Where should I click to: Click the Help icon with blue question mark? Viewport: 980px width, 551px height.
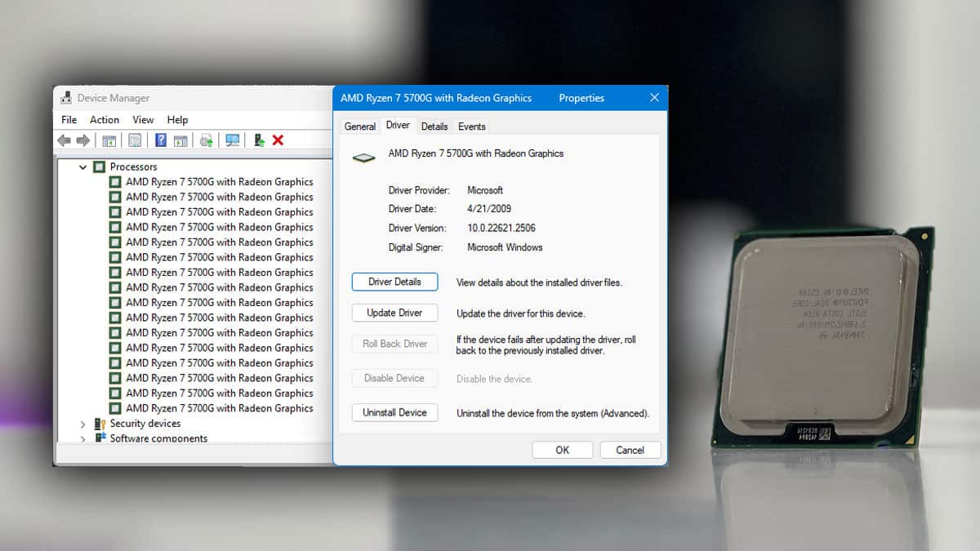point(160,140)
